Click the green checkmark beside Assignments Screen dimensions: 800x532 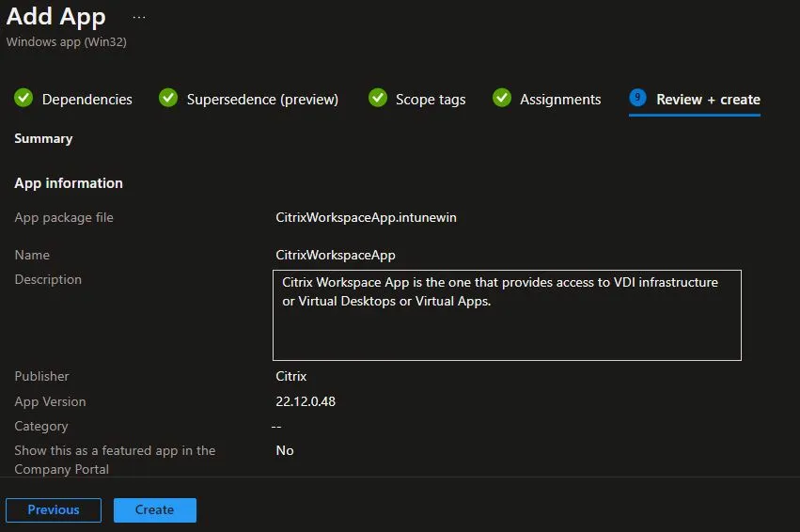502,98
